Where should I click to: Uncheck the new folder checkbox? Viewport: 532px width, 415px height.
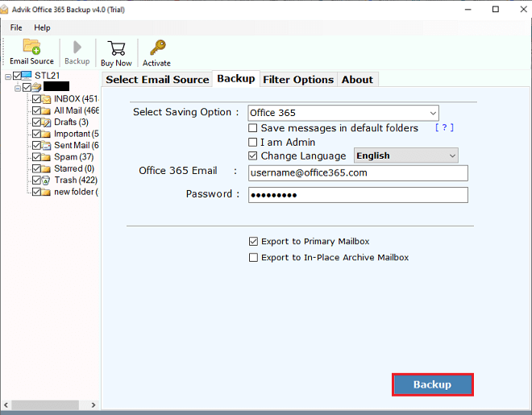pos(36,192)
